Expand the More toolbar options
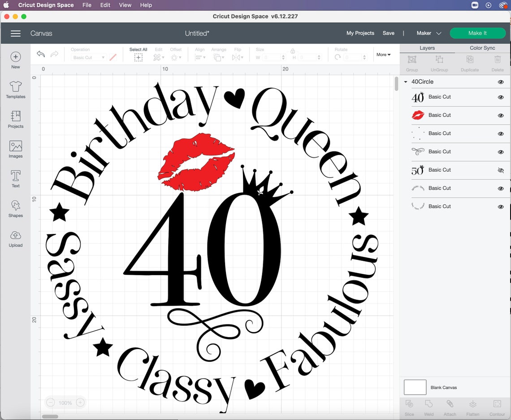Screen dimensions: 511x420 [x=383, y=54]
